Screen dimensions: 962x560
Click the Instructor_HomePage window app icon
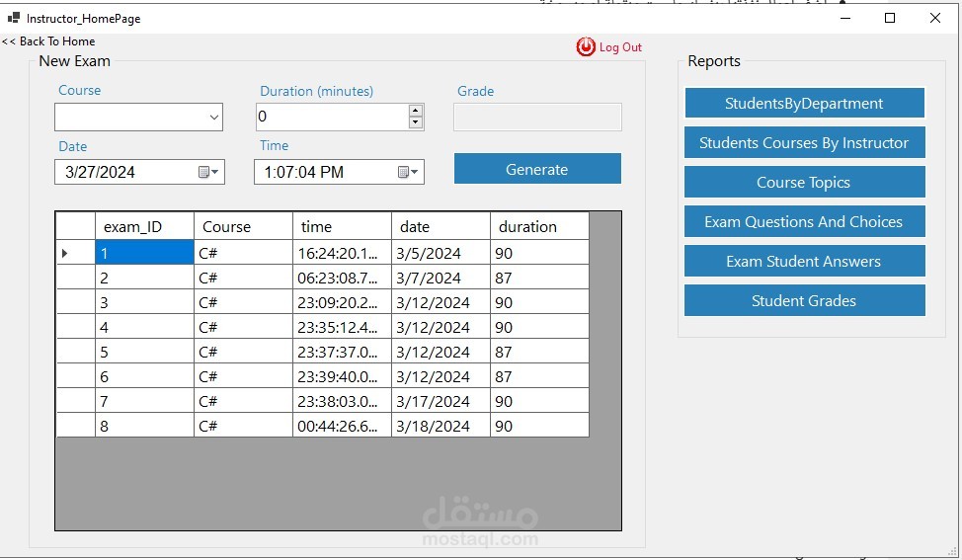tap(14, 18)
